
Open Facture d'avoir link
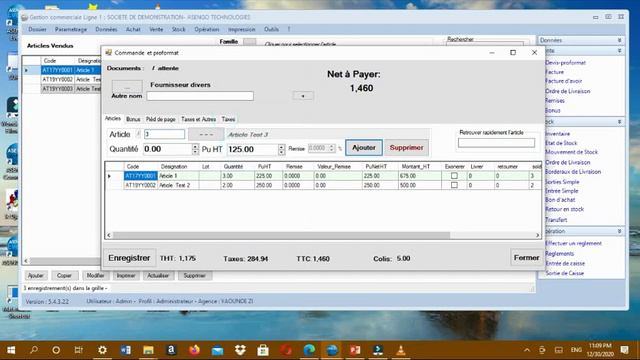point(564,81)
